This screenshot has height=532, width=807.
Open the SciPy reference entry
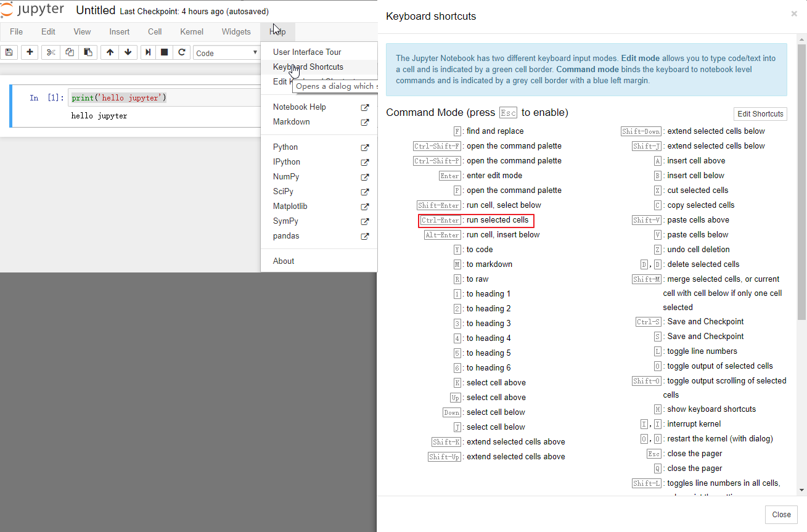coord(284,192)
